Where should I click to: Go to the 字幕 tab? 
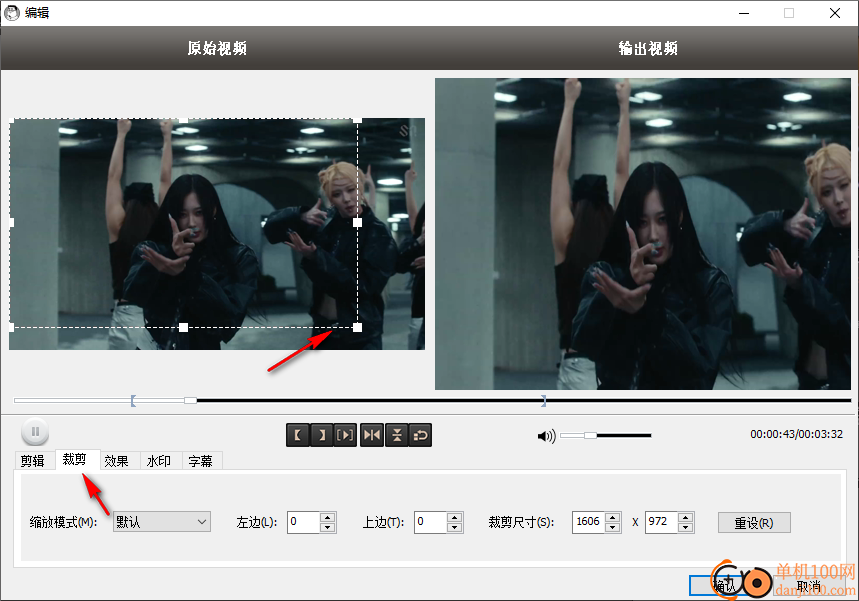[x=201, y=461]
